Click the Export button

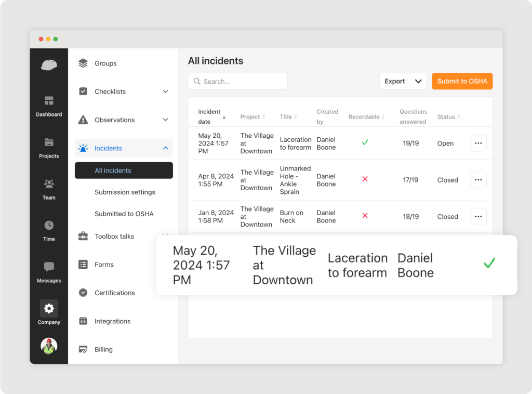tap(395, 81)
